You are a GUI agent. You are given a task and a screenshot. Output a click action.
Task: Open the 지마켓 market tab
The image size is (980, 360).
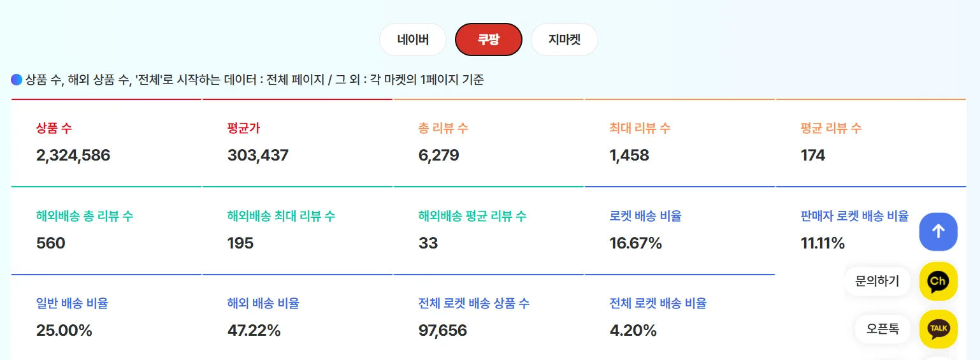(x=564, y=40)
